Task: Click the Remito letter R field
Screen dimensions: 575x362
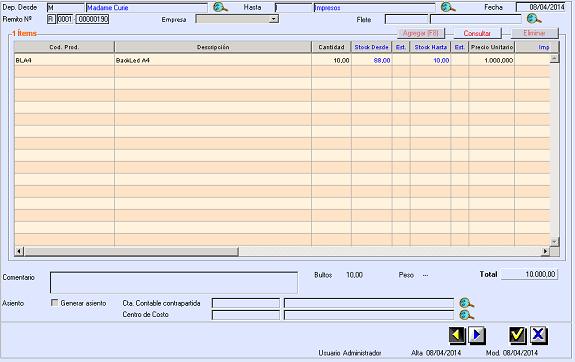Action: pyautogui.click(x=51, y=19)
